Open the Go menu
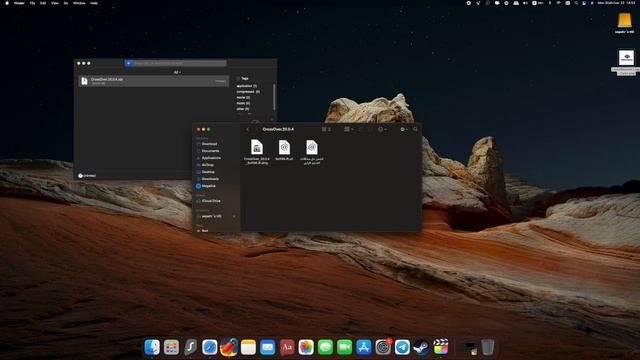640x360 pixels. coord(66,3)
